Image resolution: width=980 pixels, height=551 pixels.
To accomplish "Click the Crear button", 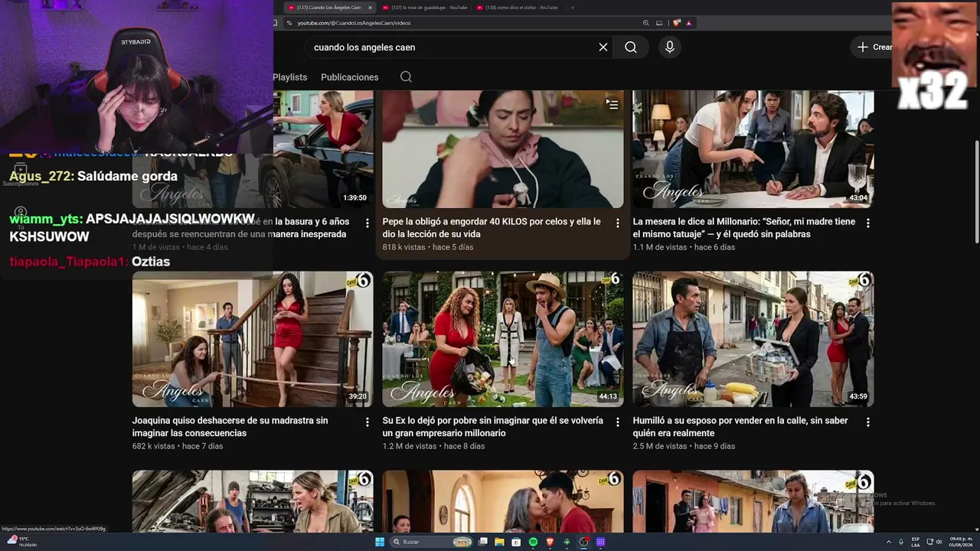I will coord(873,47).
